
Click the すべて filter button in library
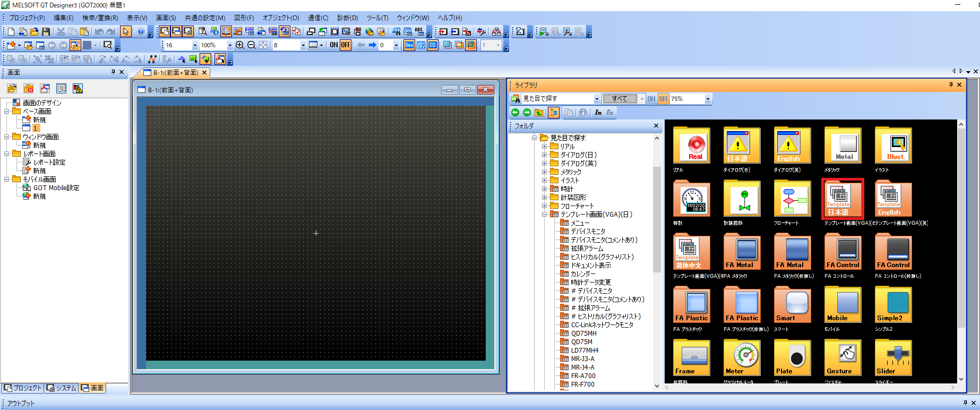point(620,99)
